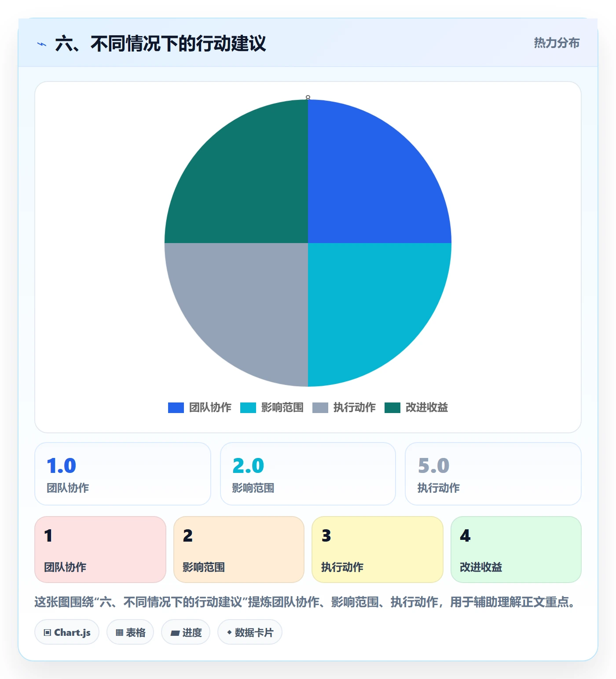Open the 1.0 团队协作 stat card

tap(123, 474)
